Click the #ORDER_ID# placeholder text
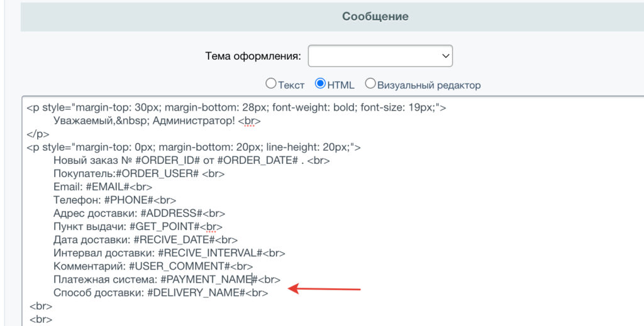The image size is (644, 326). coord(167,160)
